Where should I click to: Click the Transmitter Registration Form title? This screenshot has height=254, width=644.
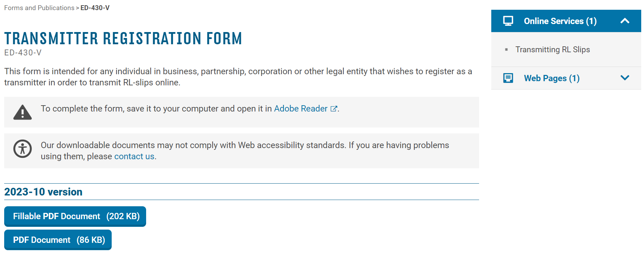(x=123, y=38)
